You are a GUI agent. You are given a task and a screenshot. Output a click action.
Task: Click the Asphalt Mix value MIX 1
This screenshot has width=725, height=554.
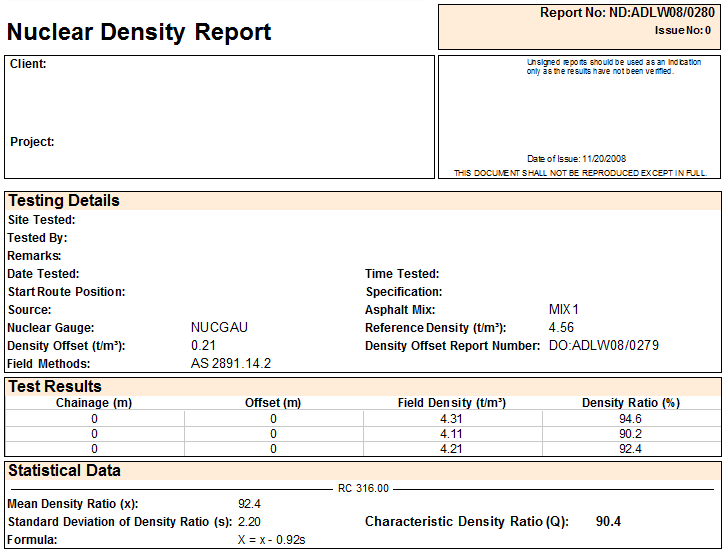click(564, 310)
